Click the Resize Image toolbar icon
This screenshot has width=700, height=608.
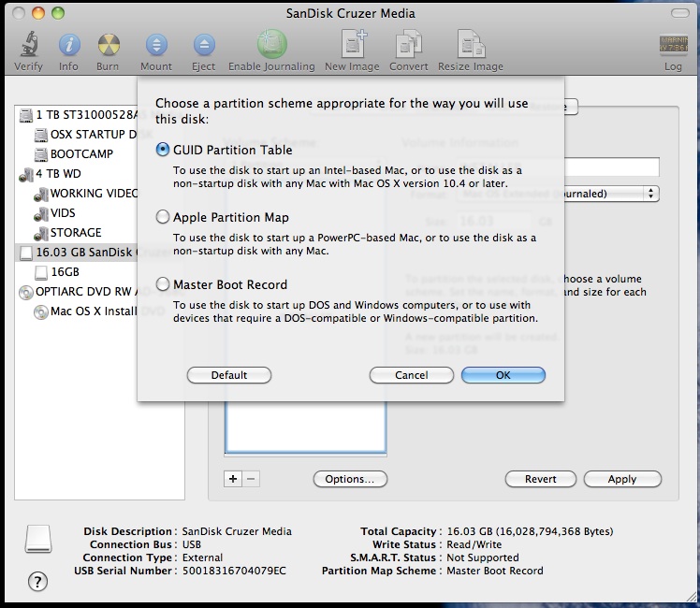tap(471, 44)
